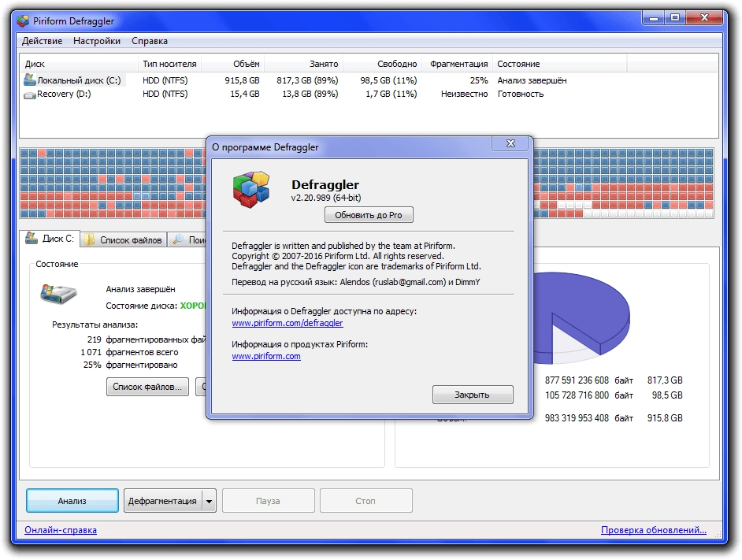Click the disk usage pie chart
Image resolution: width=742 pixels, height=560 pixels.
coord(581,318)
